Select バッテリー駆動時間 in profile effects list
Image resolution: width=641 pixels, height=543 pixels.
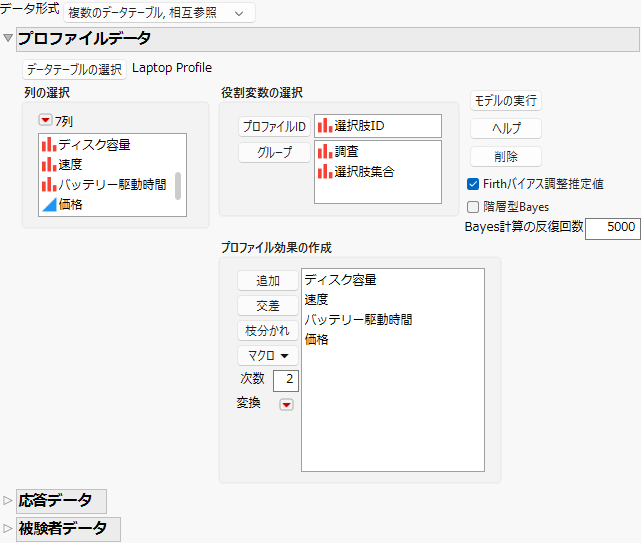click(358, 319)
